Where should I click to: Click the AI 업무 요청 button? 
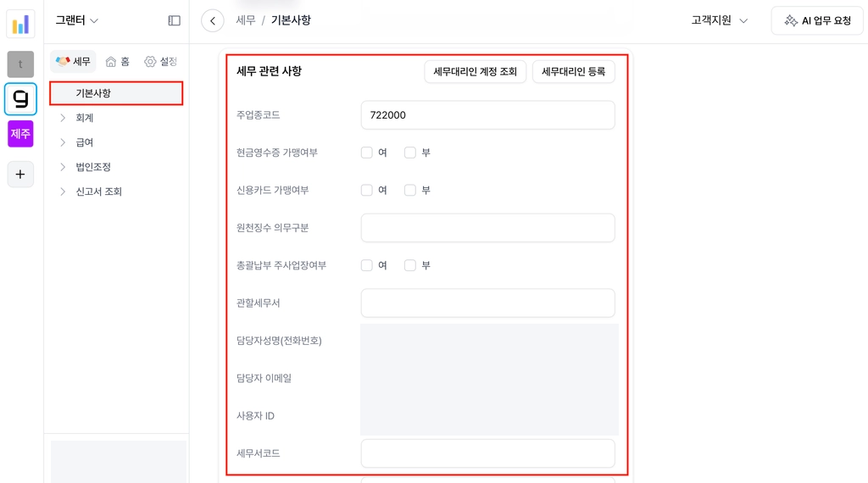pos(817,20)
